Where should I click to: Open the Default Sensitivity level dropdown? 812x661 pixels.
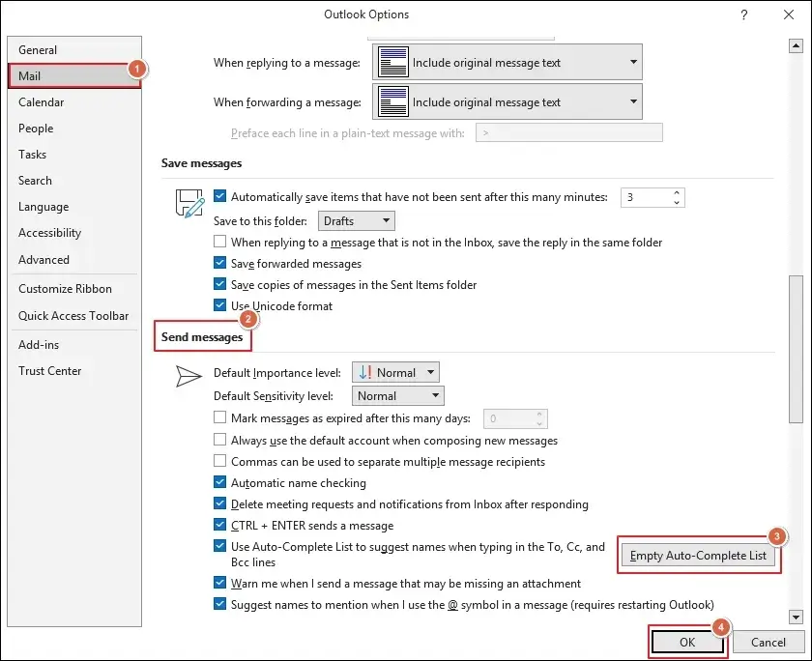pos(397,396)
